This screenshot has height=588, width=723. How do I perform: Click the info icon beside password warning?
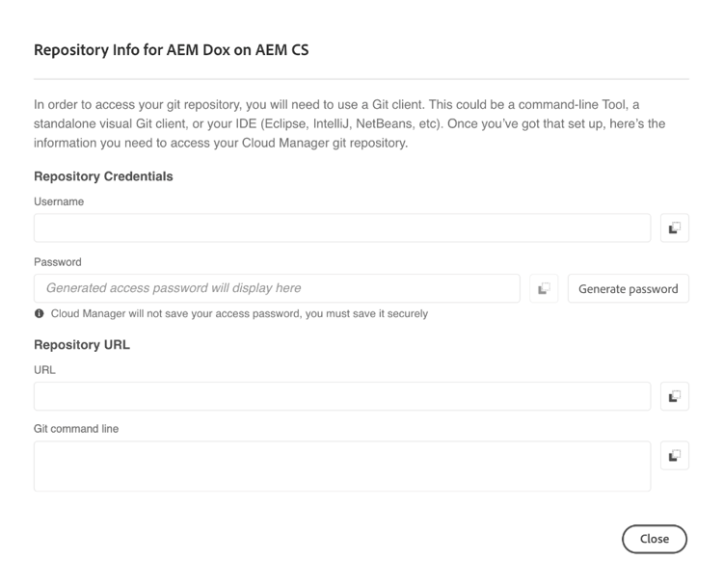tap(39, 314)
